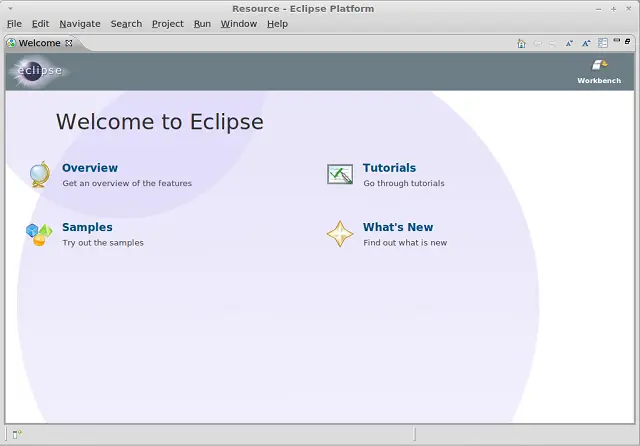
Task: Click the Samples shapes icon
Action: pyautogui.click(x=39, y=234)
